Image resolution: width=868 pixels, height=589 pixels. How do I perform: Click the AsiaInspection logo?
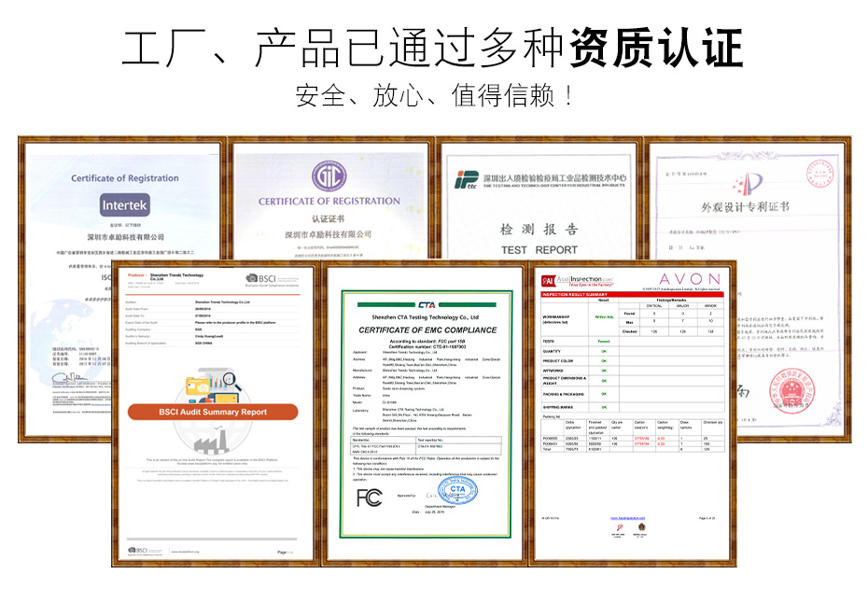pyautogui.click(x=577, y=281)
